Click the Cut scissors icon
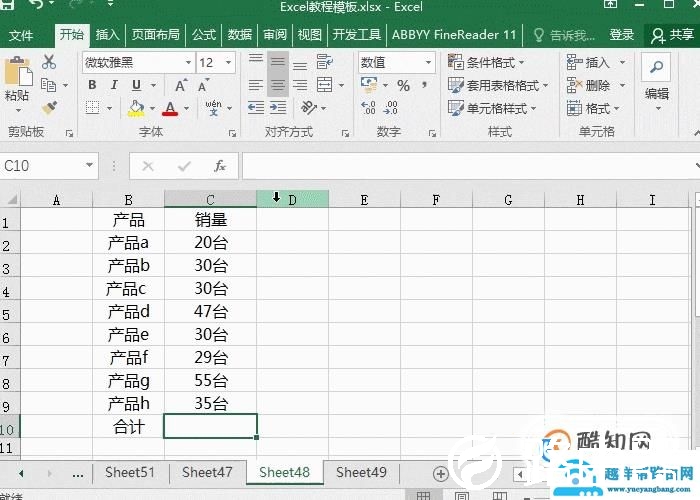The height and width of the screenshot is (500, 700). click(x=48, y=62)
